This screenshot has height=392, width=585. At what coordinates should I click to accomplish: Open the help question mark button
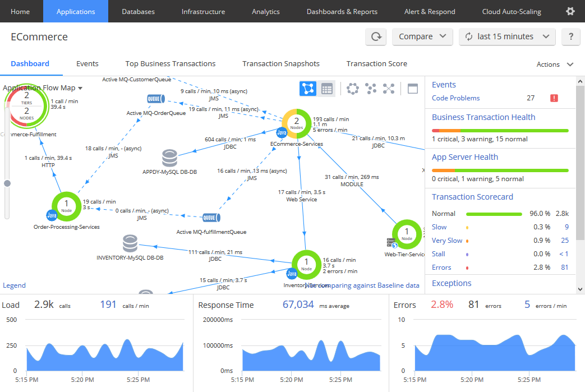[x=571, y=36]
